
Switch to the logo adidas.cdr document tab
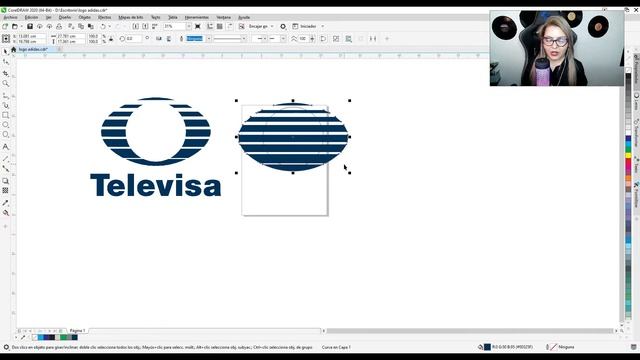33,49
